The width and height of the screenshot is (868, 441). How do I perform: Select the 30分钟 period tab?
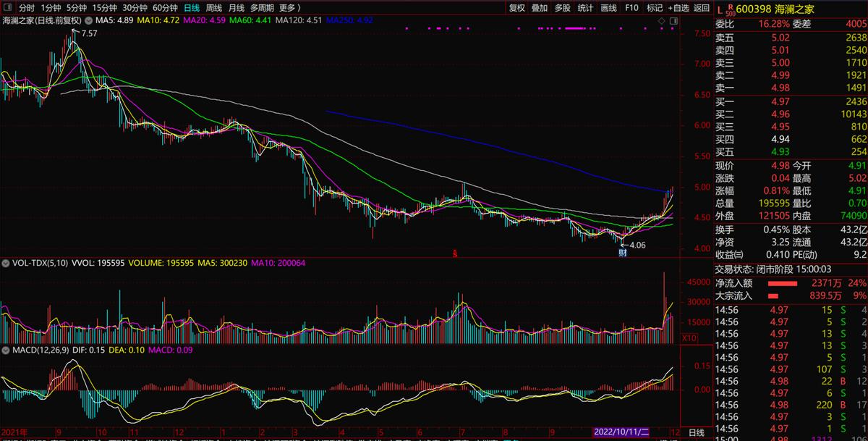[x=135, y=8]
